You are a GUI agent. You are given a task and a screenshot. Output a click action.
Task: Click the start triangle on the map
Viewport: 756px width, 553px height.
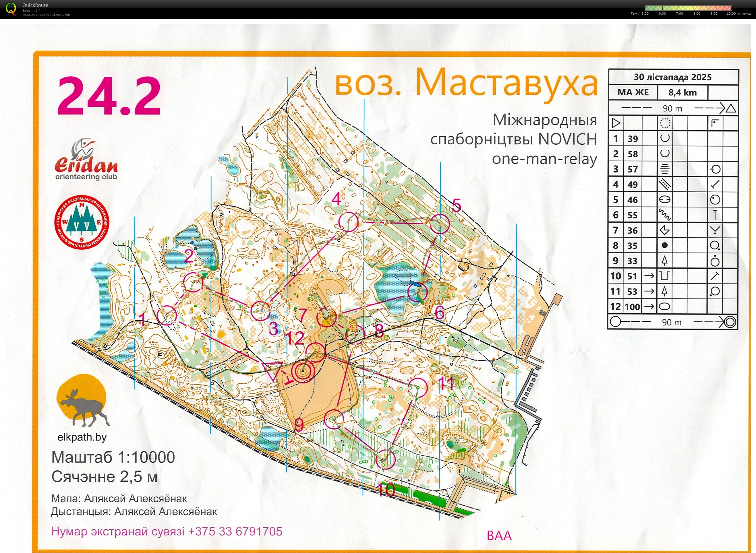pos(273,370)
